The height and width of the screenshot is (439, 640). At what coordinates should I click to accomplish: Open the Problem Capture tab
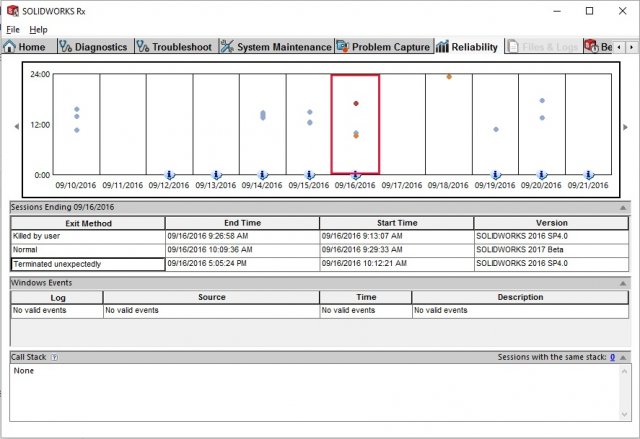383,47
